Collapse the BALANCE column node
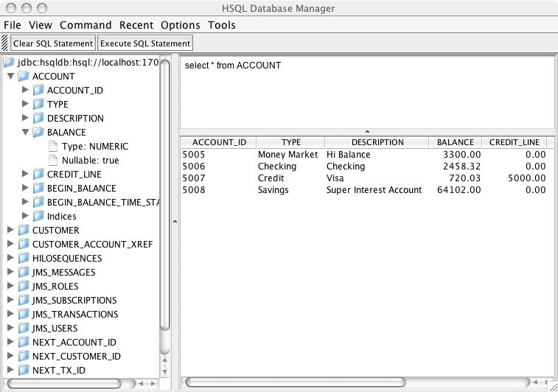 pyautogui.click(x=25, y=132)
